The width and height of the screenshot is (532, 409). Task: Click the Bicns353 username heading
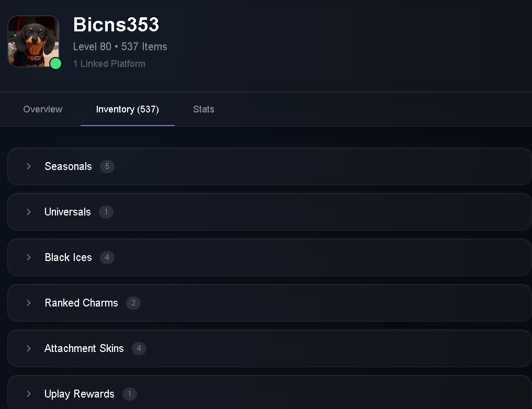pos(116,25)
